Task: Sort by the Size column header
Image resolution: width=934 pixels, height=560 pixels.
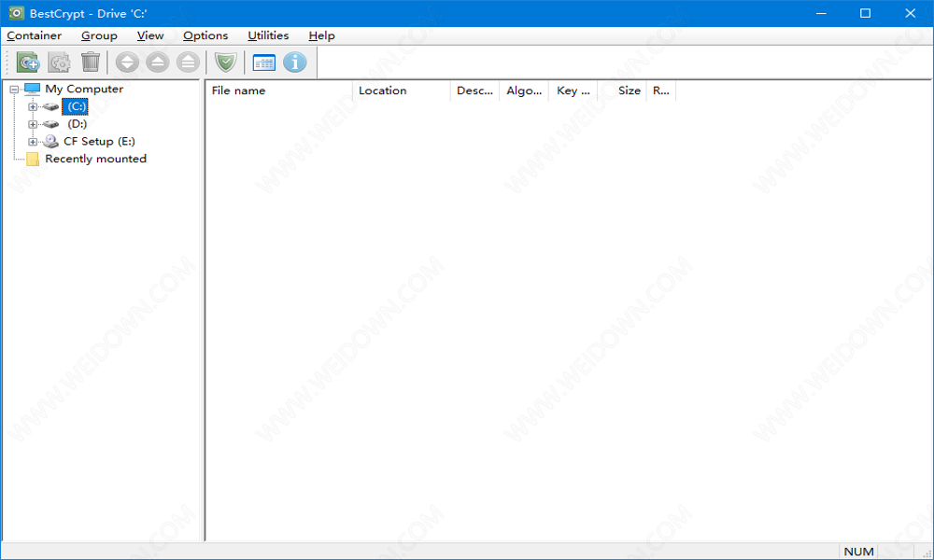Action: (x=622, y=91)
